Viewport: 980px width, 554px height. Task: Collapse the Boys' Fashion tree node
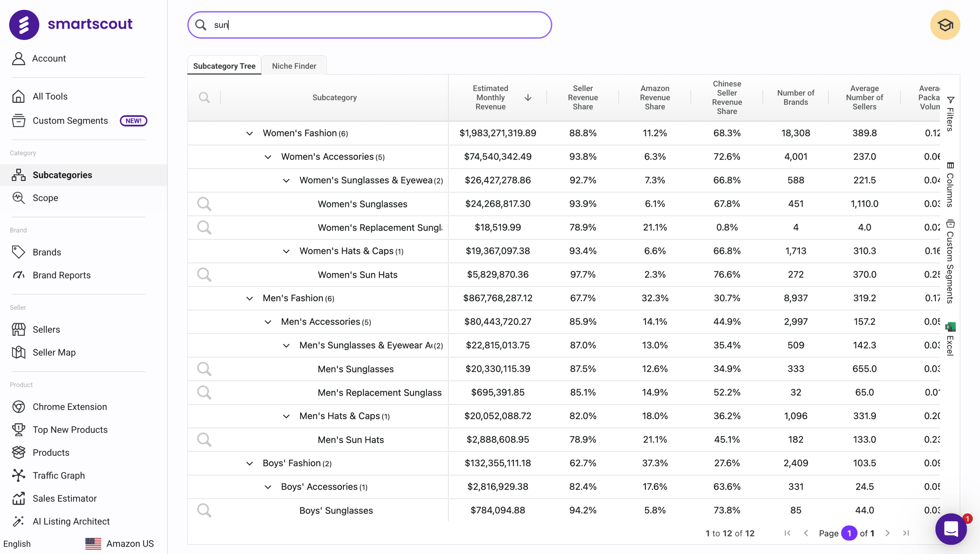point(249,464)
